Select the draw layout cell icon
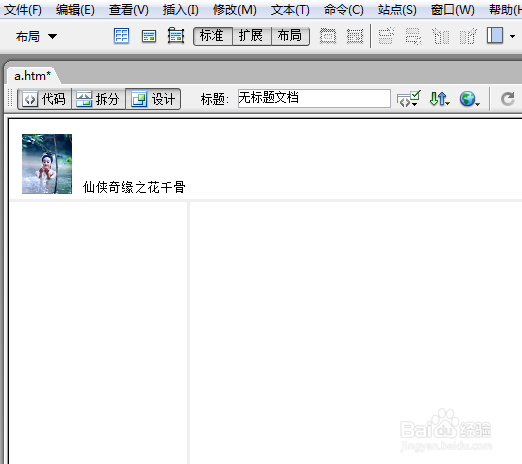The height and width of the screenshot is (464, 522). click(355, 36)
